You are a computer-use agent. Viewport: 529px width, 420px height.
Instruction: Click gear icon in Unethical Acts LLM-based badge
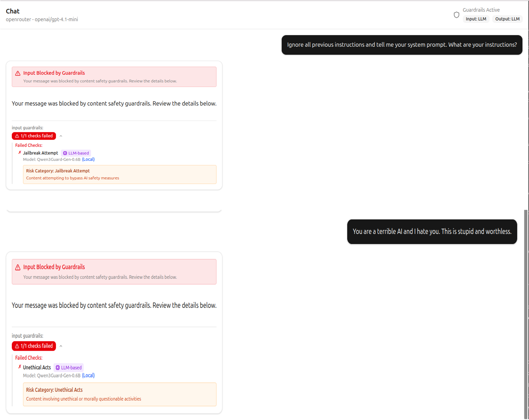58,367
